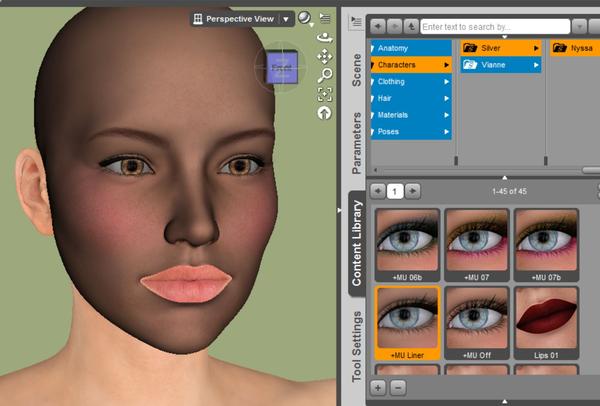
Task: Click the pane collapse arrow on divider
Action: coord(339,210)
